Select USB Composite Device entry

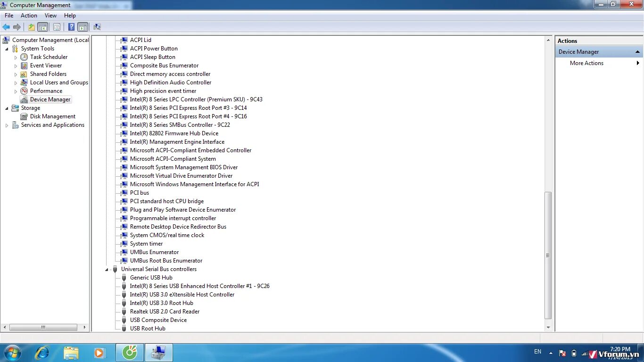pyautogui.click(x=158, y=320)
